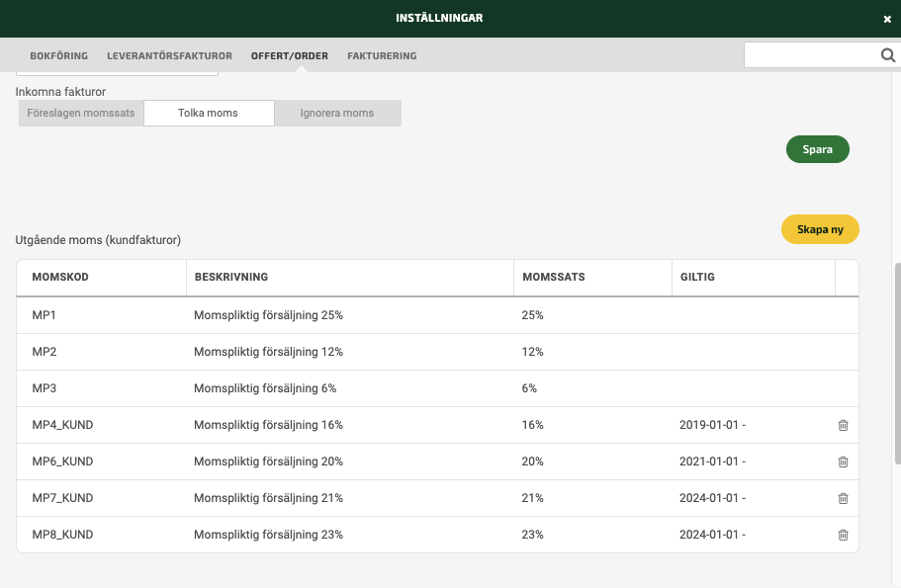The height and width of the screenshot is (588, 901).
Task: Select the MP7_KUND code cell
Action: tap(62, 498)
